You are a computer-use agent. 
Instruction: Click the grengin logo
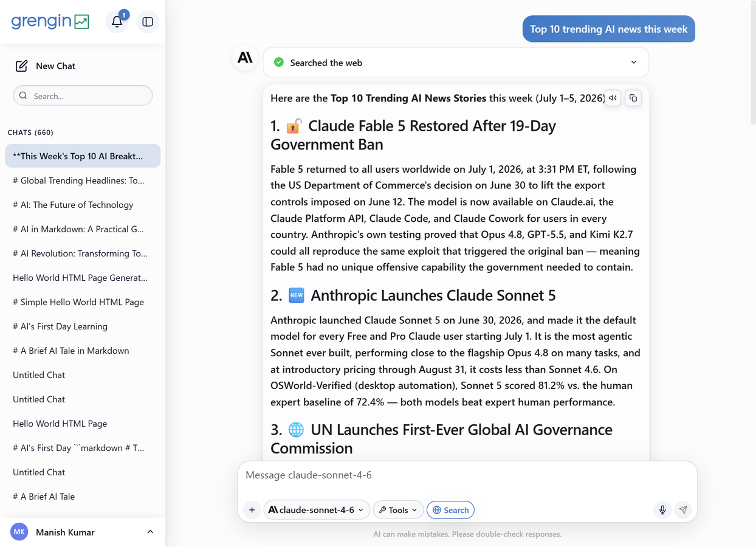tap(50, 21)
